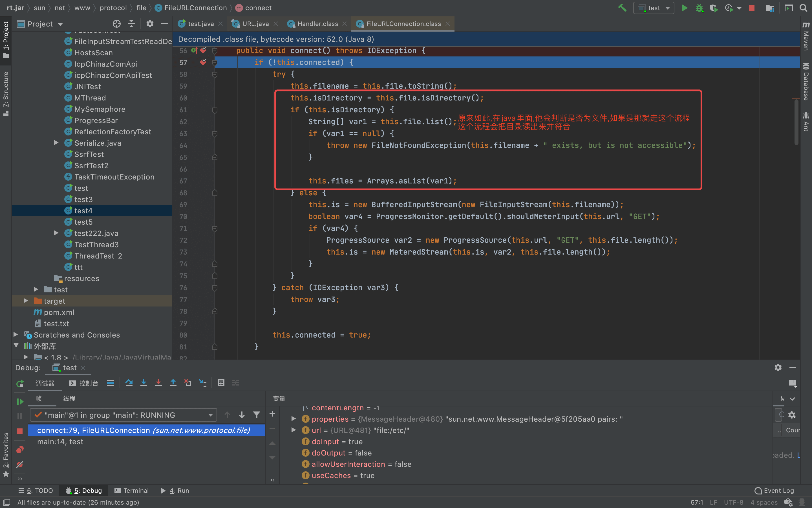Screen dimensions: 812x508
Task: Open Debug panel settings gear
Action: [778, 367]
